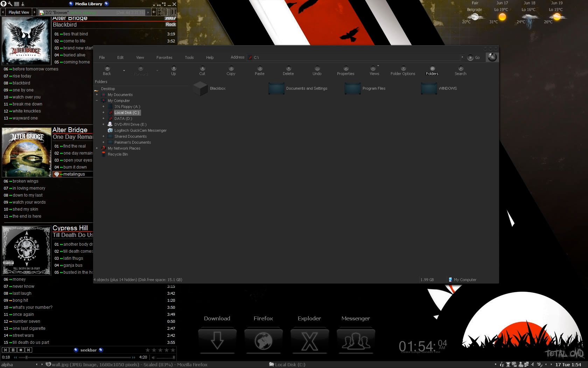
Task: Click the Copy toolbar icon
Action: coord(231,70)
